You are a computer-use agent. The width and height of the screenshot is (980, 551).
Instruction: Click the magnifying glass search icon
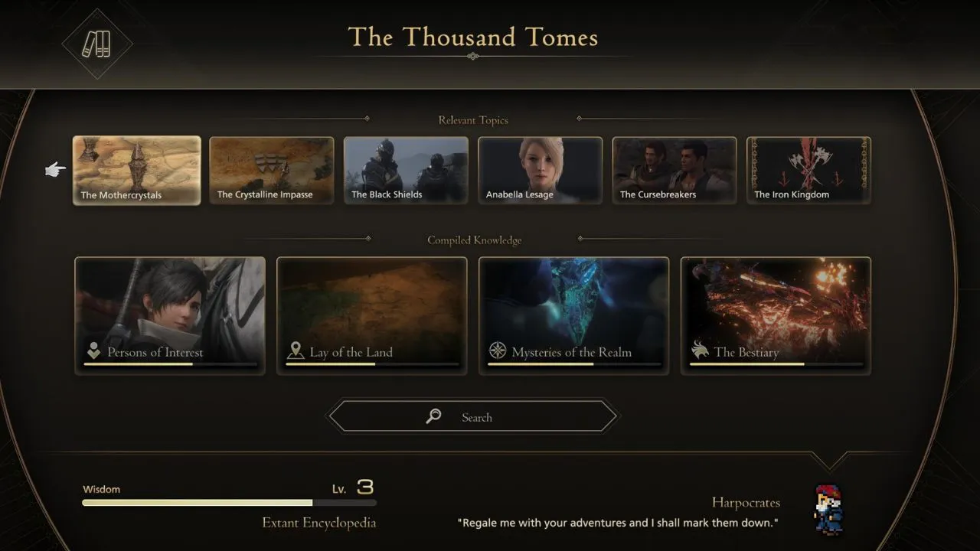(x=434, y=416)
